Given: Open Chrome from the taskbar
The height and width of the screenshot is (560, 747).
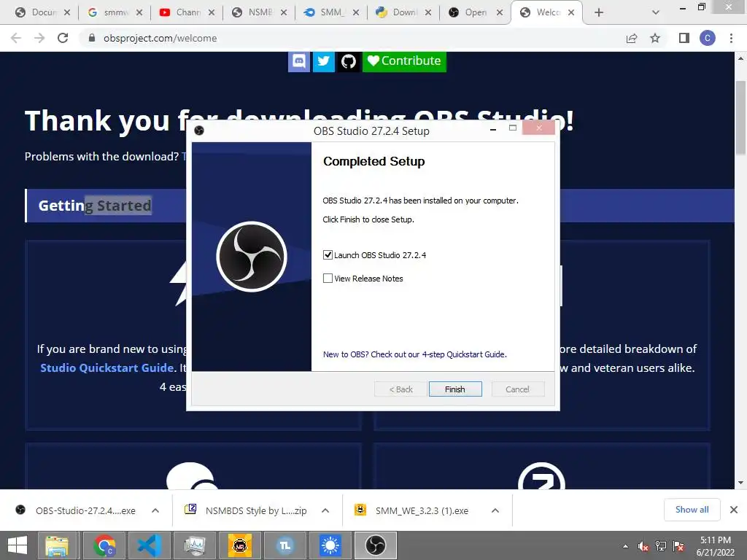Looking at the screenshot, I should 104,545.
